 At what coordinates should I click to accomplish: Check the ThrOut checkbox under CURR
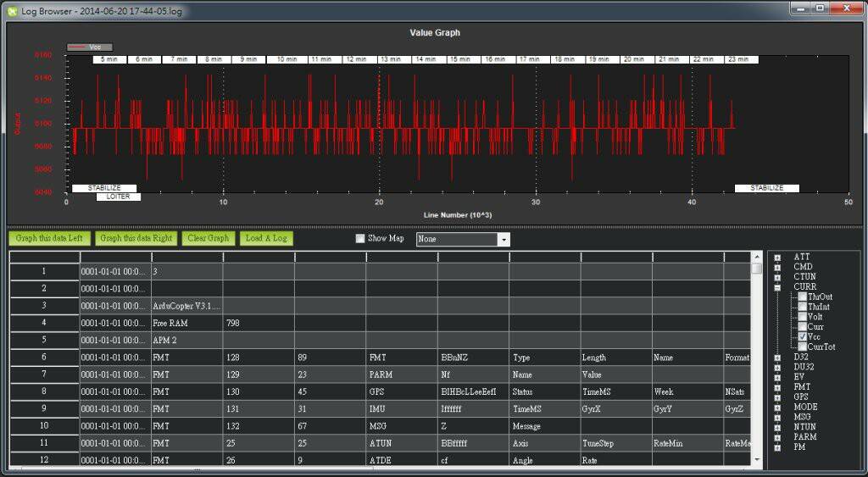[x=802, y=297]
